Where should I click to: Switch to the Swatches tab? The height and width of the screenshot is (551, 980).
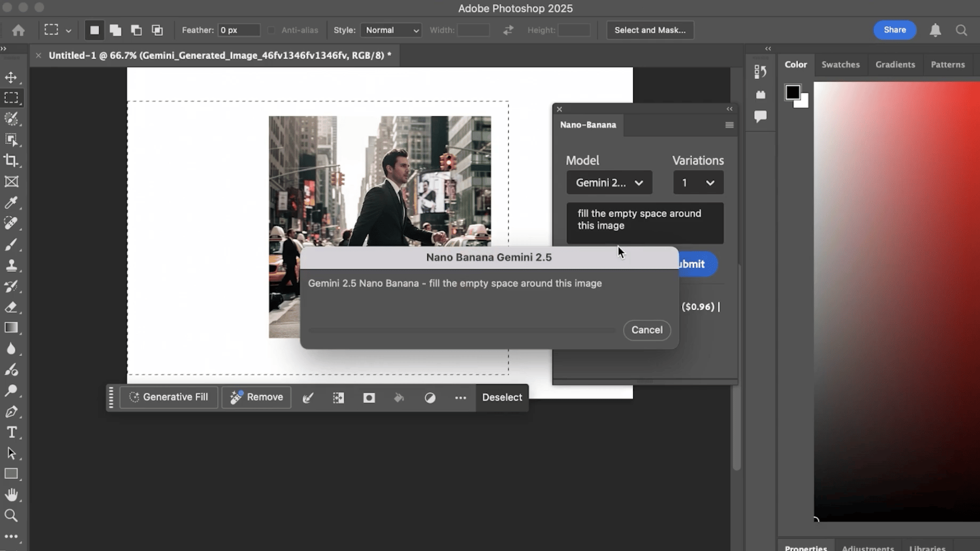point(840,65)
